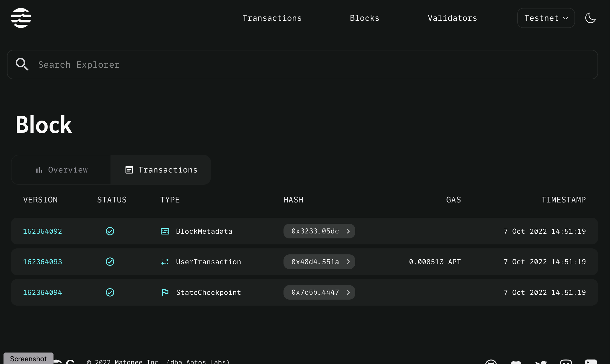Open LinkedIn via footer icon

point(591,363)
